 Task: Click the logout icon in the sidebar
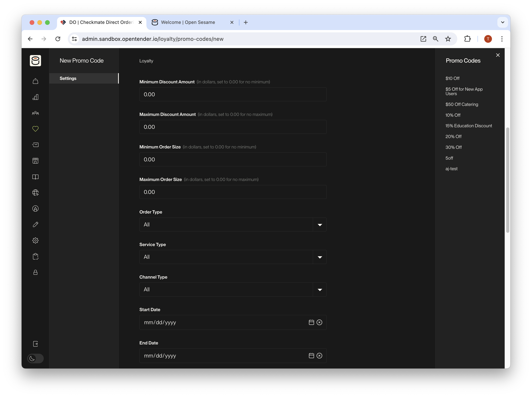tap(35, 344)
